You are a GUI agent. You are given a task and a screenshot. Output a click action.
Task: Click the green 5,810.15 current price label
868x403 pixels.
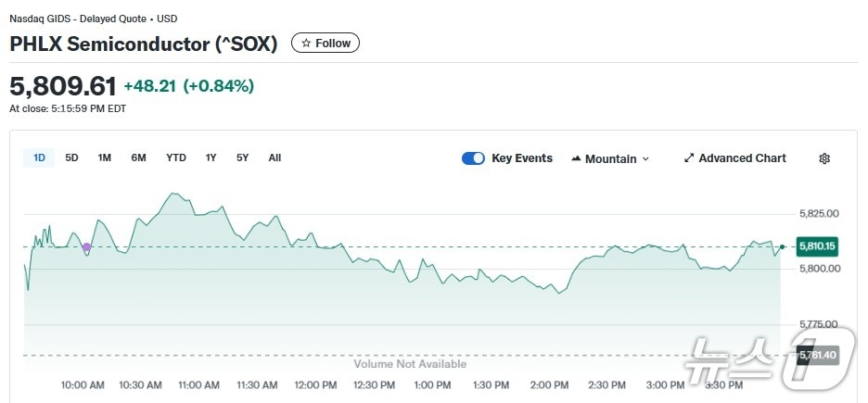coord(816,246)
